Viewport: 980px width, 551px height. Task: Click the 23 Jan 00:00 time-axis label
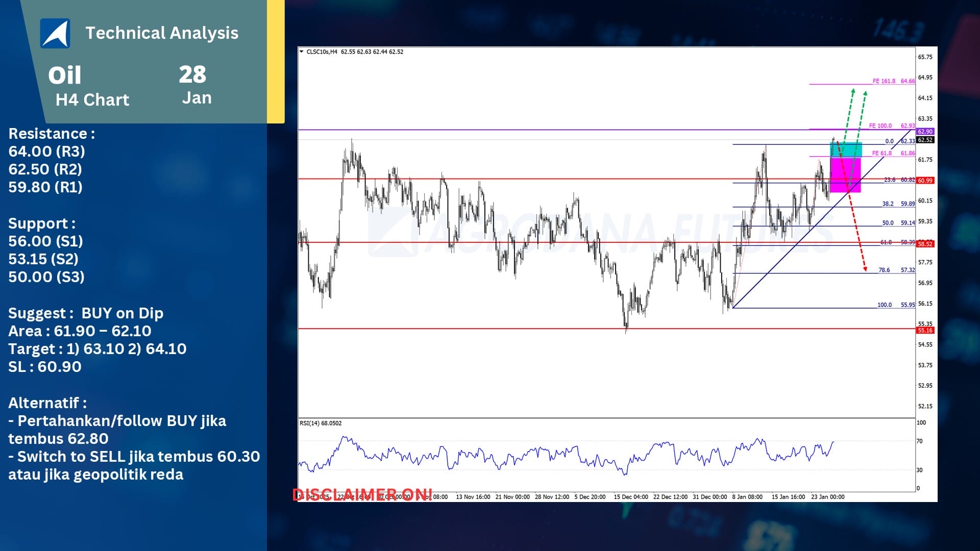(827, 496)
